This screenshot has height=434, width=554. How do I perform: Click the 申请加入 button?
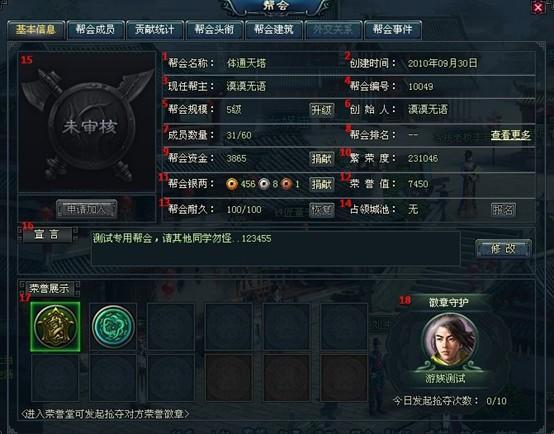pos(87,209)
